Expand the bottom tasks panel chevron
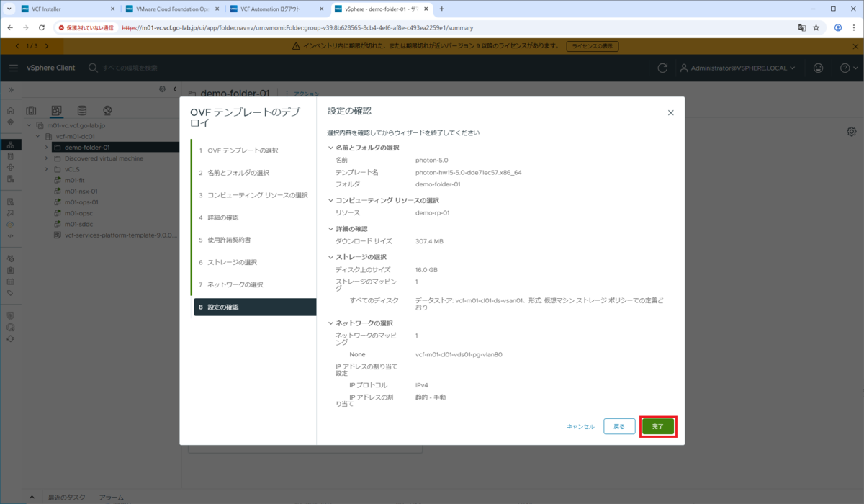The image size is (864, 504). click(32, 497)
